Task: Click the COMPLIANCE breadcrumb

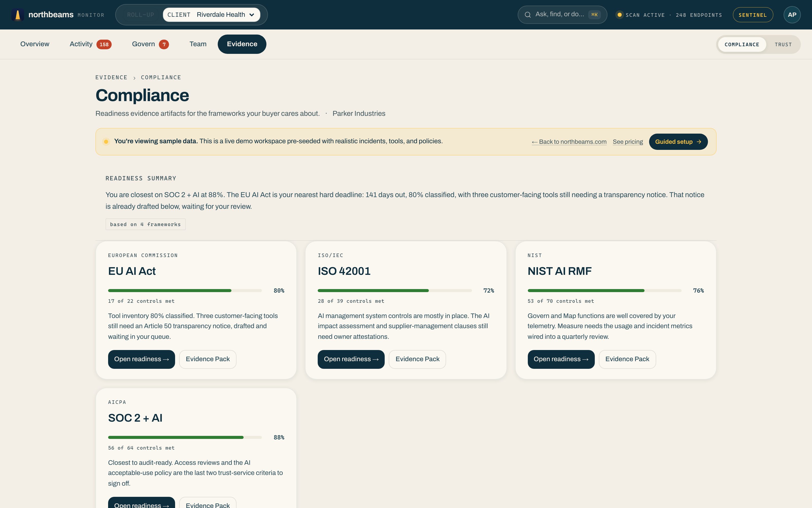Action: (161, 78)
